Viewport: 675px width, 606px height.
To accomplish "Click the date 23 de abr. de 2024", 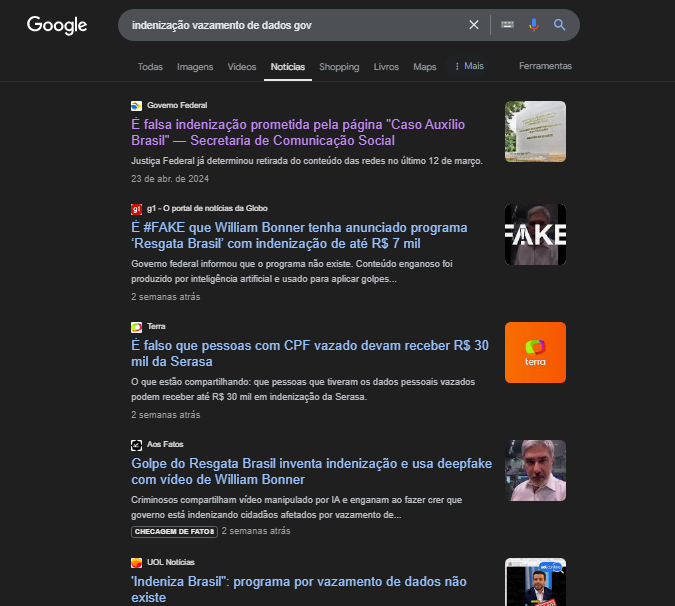I will point(170,179).
